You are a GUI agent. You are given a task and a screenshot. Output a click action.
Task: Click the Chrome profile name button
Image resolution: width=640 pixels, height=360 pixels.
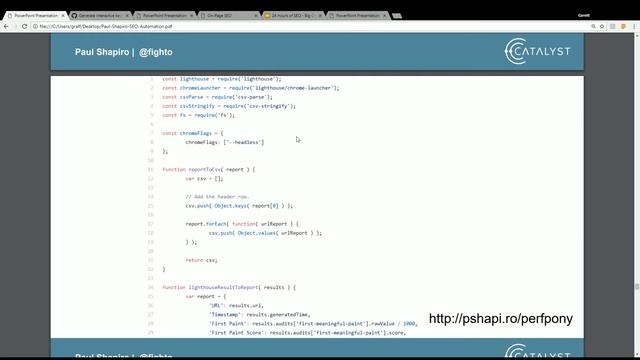(584, 15)
